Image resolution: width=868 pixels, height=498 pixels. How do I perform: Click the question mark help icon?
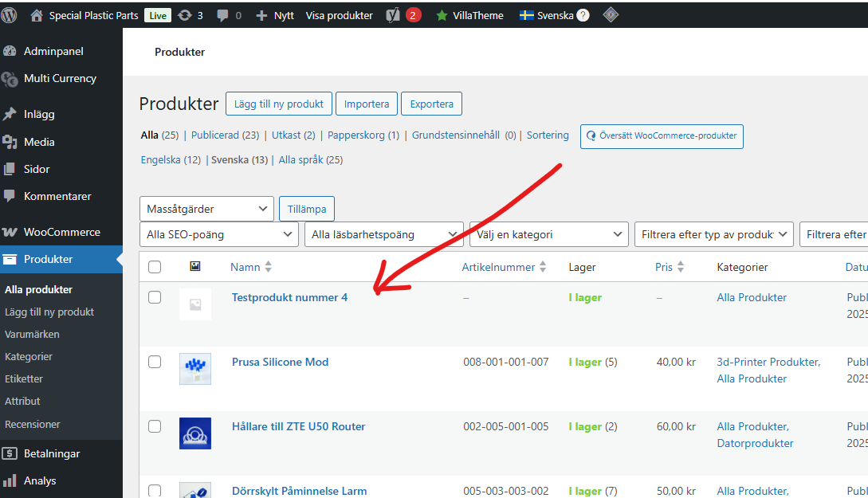click(583, 15)
